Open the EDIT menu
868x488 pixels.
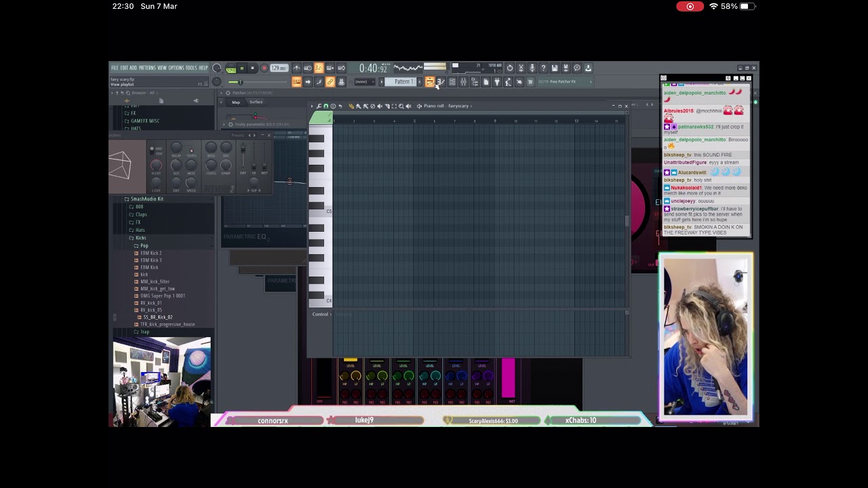coord(124,68)
